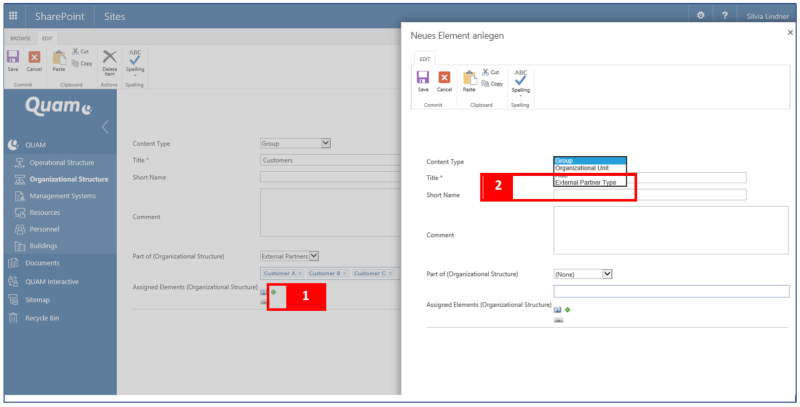Open the main form Content Type dropdown

click(x=325, y=143)
